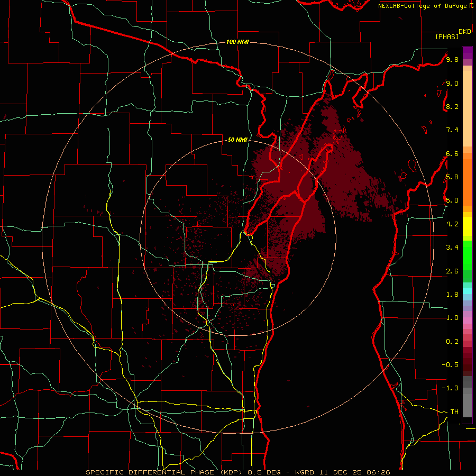The height and width of the screenshot is (476, 476).
Task: Click the [PHAS] legend heading
Action: coord(447,36)
